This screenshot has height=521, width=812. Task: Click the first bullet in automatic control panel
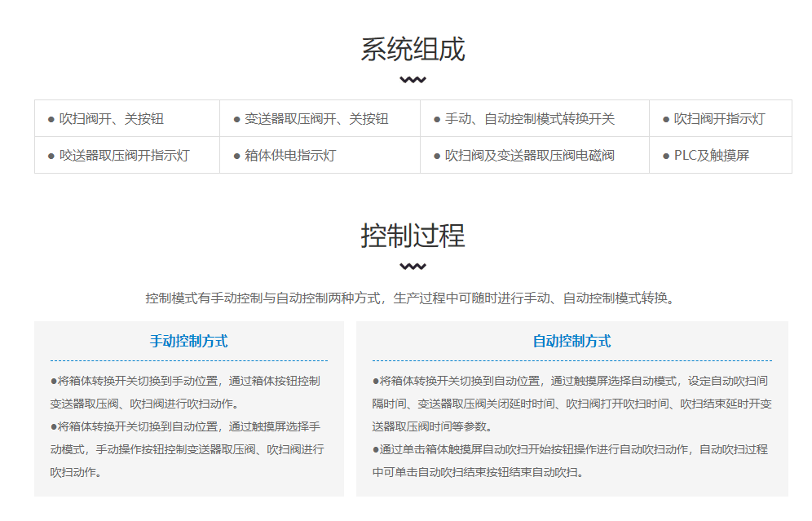coord(571,404)
